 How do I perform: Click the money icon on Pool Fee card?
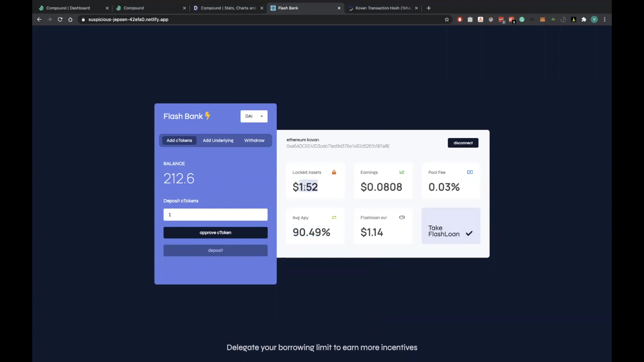pos(470,172)
